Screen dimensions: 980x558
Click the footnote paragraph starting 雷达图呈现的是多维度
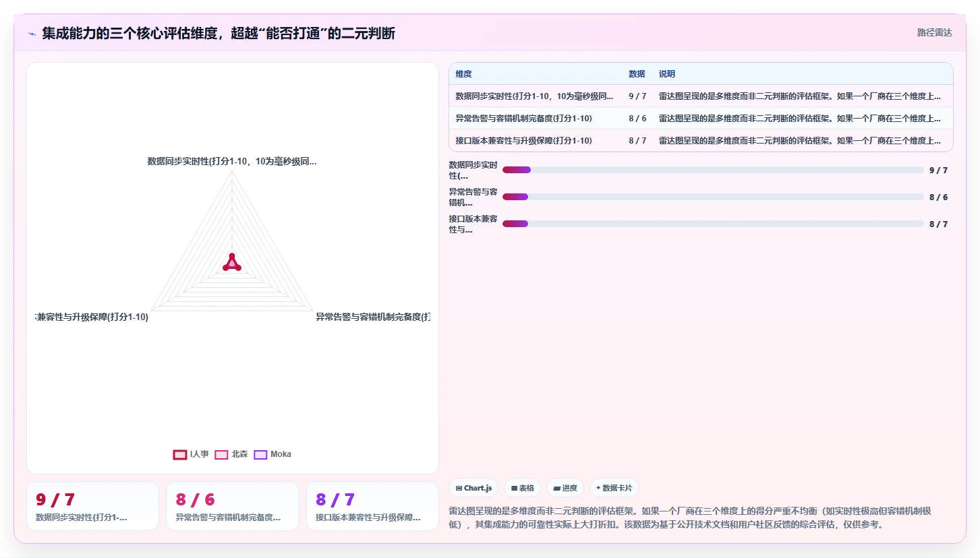(690, 518)
